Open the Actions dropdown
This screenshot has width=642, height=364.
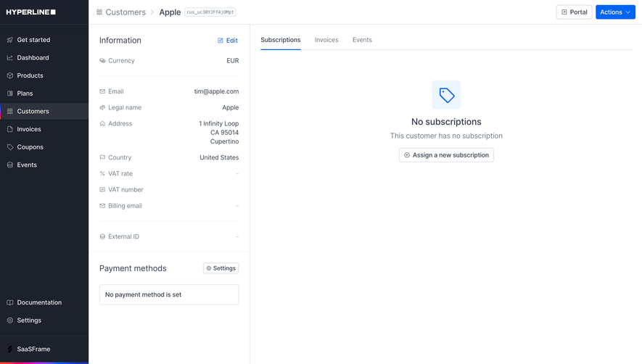click(x=615, y=12)
